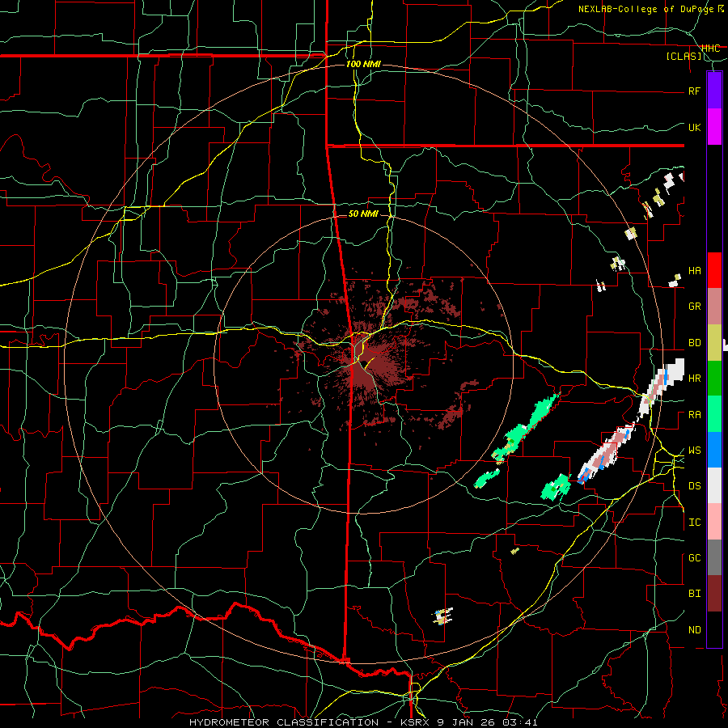The image size is (728, 728).
Task: Click the magenta UK legend color swatch
Action: tap(714, 127)
